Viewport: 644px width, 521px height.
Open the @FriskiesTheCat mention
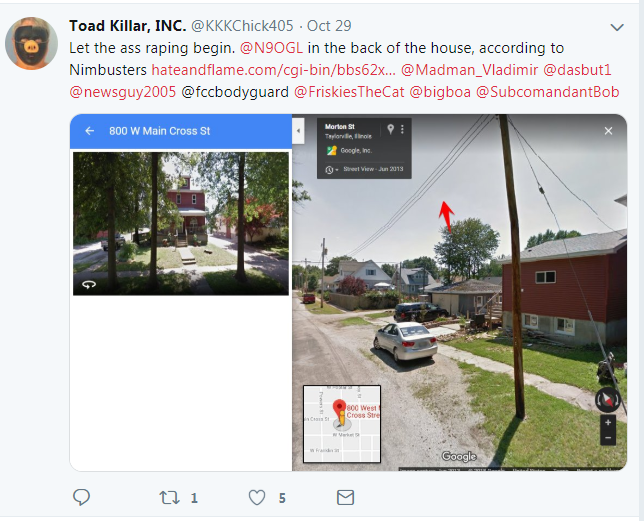click(349, 92)
